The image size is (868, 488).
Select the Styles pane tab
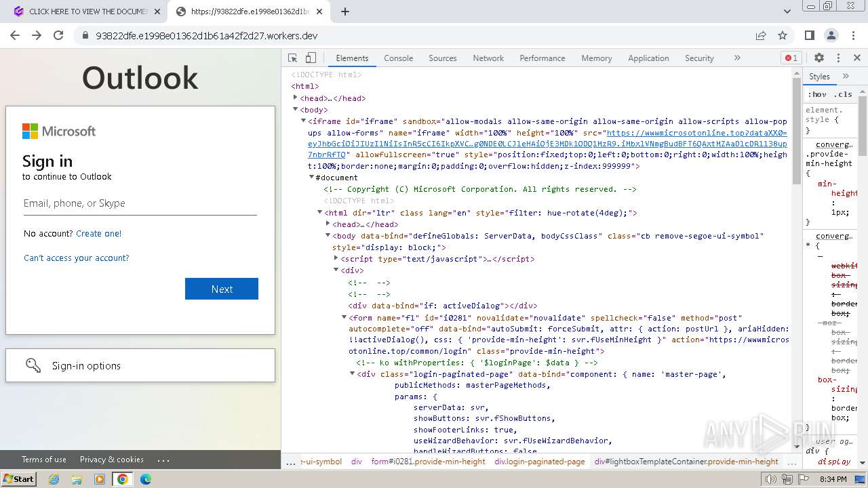[819, 77]
